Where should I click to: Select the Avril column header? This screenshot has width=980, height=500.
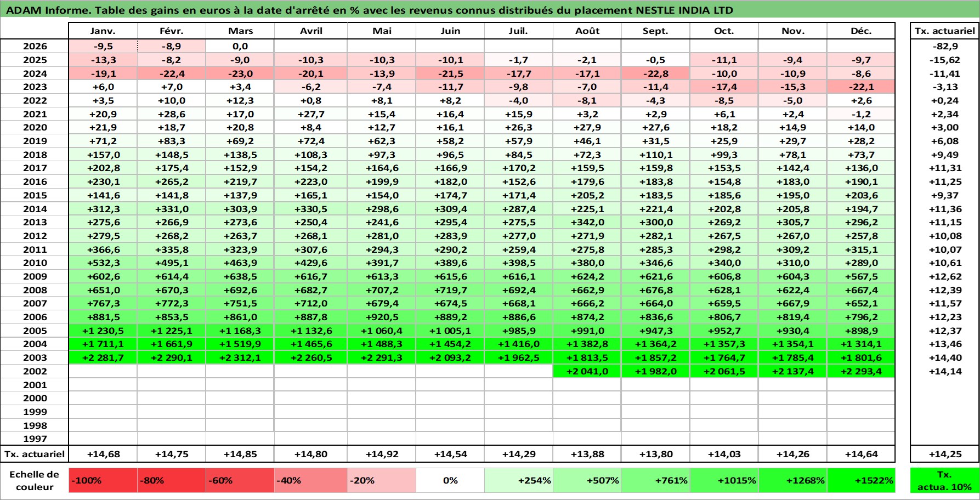[x=311, y=31]
